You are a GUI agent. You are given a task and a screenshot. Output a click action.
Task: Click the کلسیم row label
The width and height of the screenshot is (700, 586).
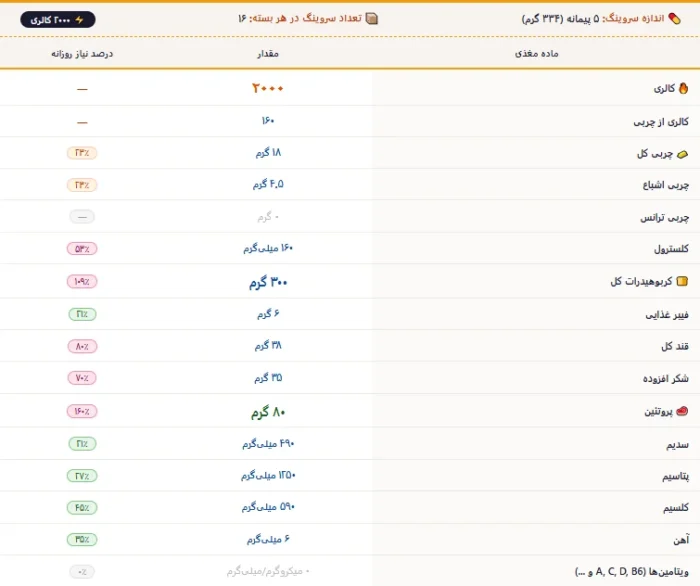pyautogui.click(x=676, y=508)
